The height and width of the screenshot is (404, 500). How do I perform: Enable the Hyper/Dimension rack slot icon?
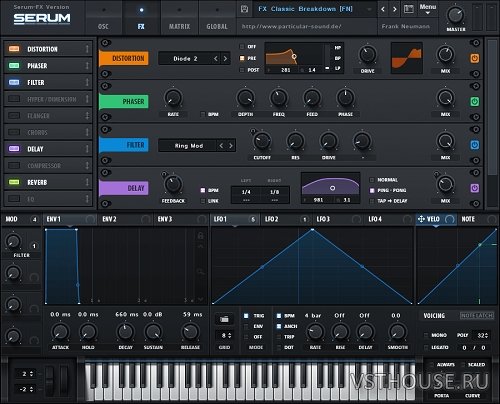[14, 99]
